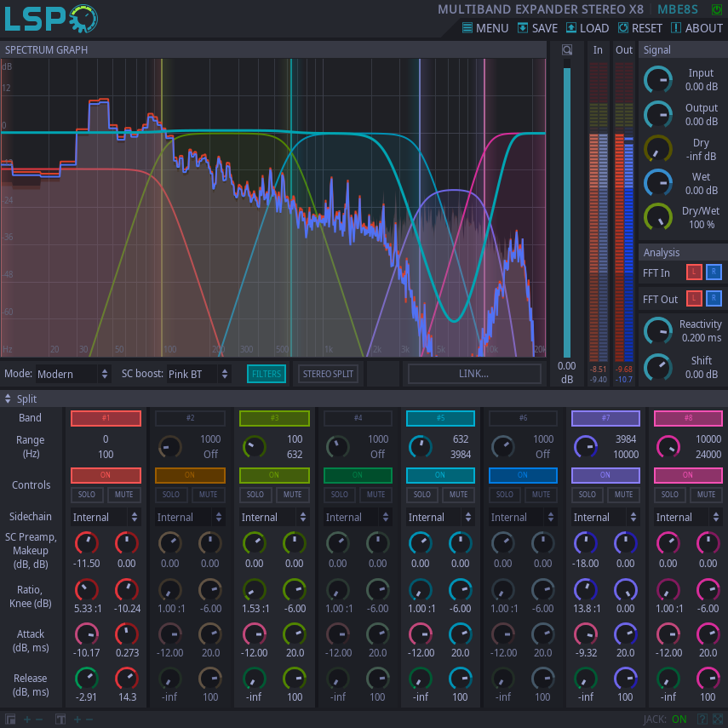Click the Wet level knob
728x728 pixels.
658,183
